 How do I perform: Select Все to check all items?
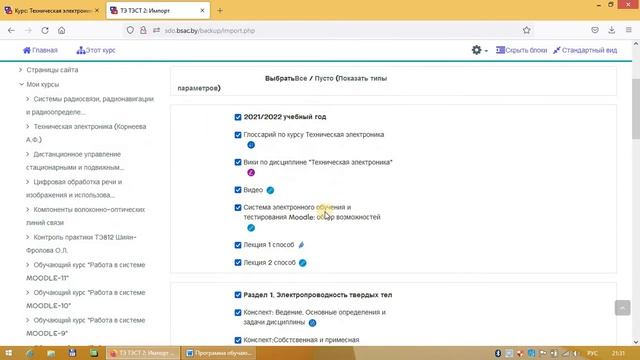(x=301, y=78)
